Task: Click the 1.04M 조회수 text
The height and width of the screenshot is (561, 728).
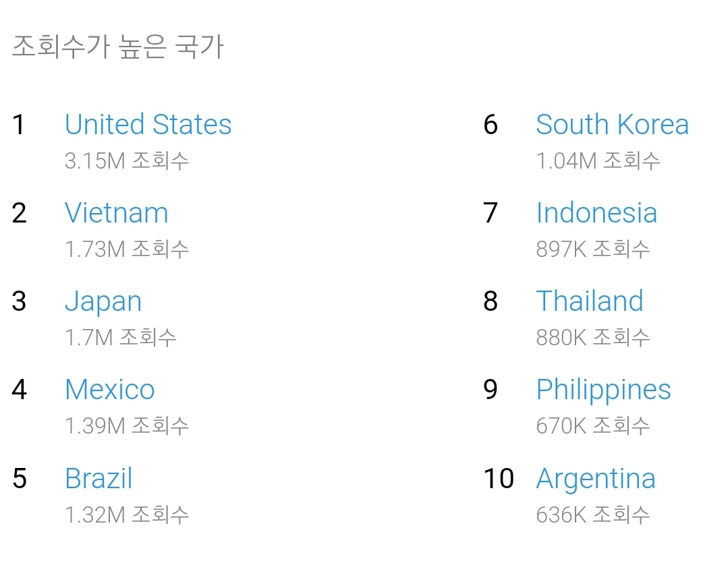Action: tap(598, 160)
